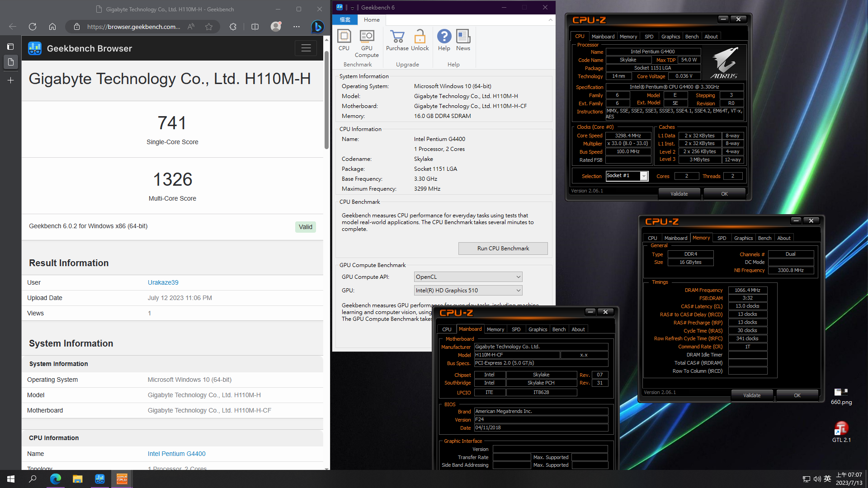This screenshot has height=488, width=868.
Task: Click the Unlock padlock icon
Action: coord(420,40)
